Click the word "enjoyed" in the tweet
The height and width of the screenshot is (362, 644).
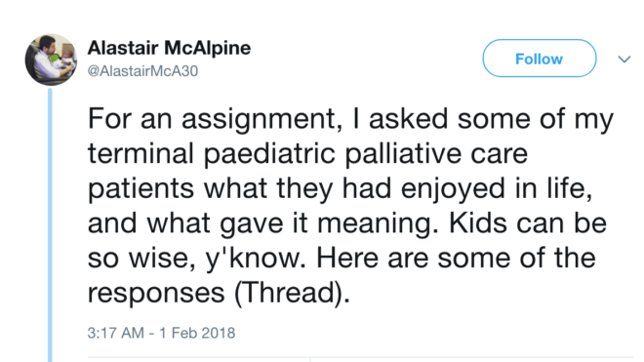coord(453,189)
